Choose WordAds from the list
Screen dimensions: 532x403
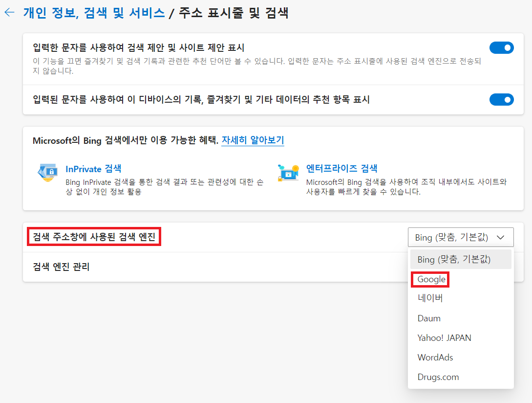coord(460,358)
